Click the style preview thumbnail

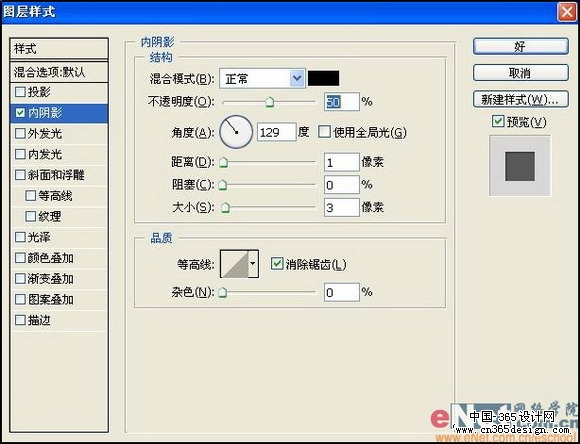520,166
